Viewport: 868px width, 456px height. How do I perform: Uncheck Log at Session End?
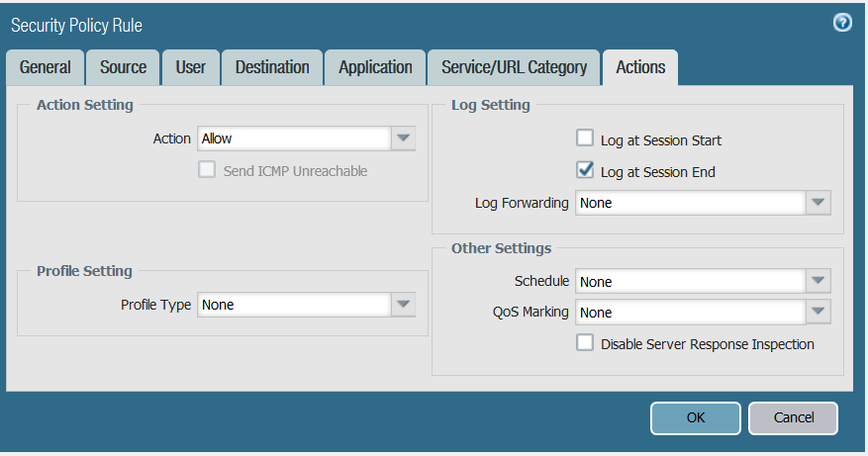tap(585, 171)
